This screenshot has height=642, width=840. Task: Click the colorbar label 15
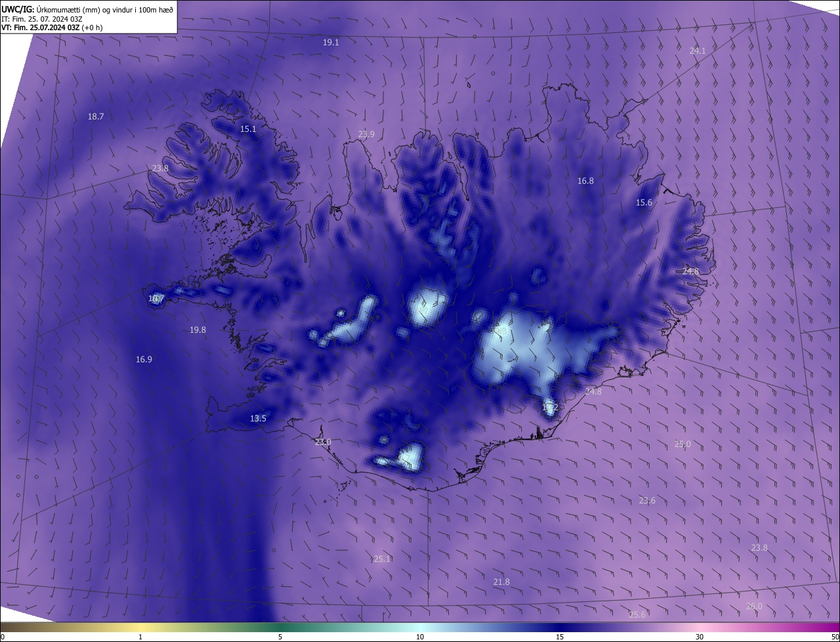pos(560,637)
